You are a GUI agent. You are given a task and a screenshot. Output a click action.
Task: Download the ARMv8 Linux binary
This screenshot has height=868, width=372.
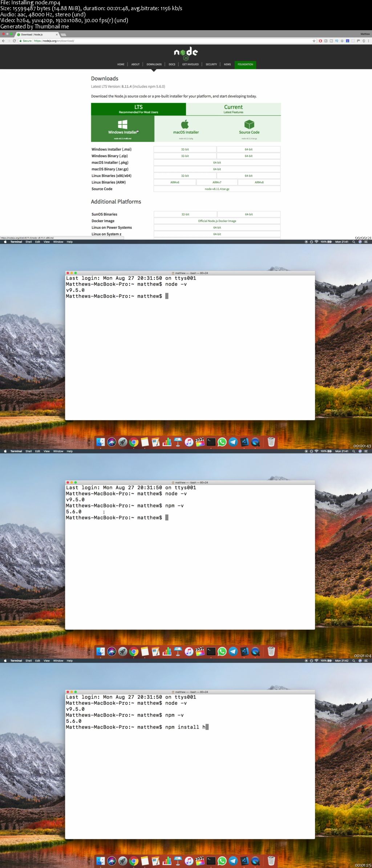point(259,182)
